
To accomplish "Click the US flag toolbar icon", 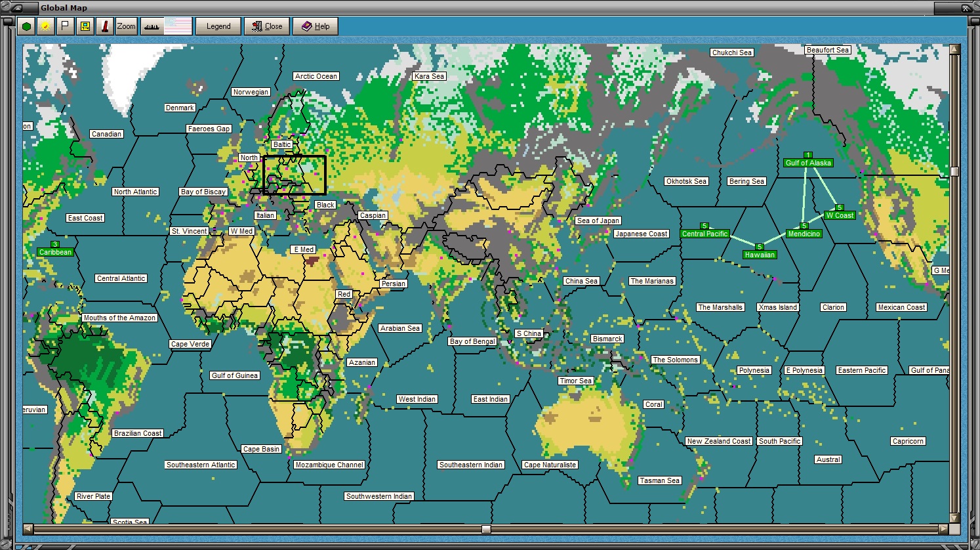I will tap(178, 26).
